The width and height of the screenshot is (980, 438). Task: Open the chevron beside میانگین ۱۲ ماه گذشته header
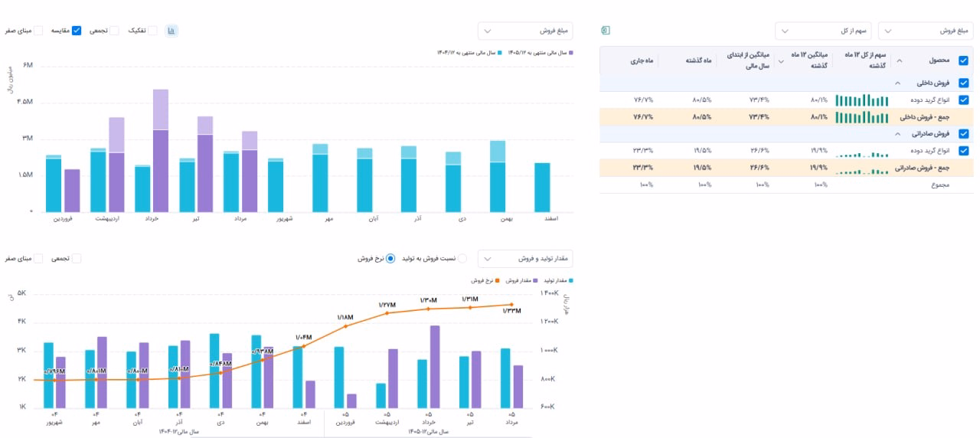coord(780,60)
